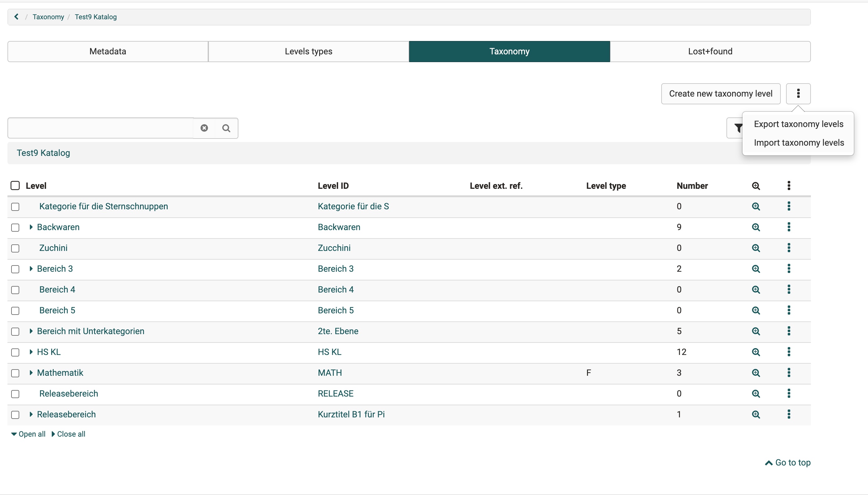868x495 pixels.
Task: Select the Taxonomy tab
Action: coord(509,51)
